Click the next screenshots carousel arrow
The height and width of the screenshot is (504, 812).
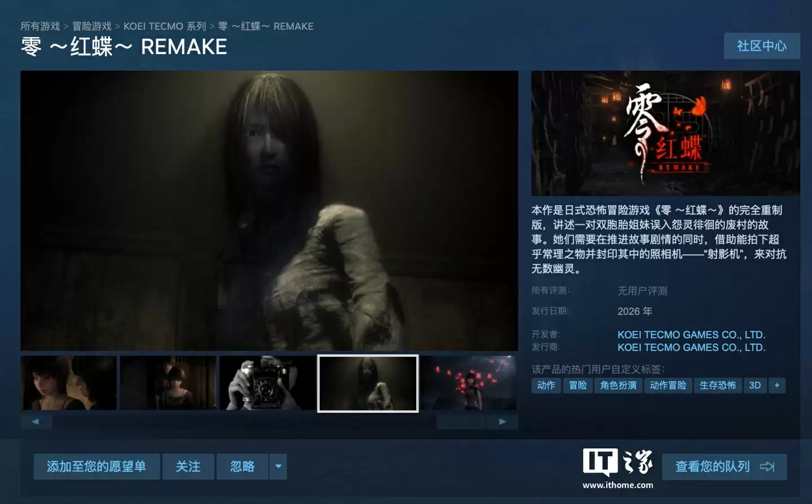[x=502, y=421]
